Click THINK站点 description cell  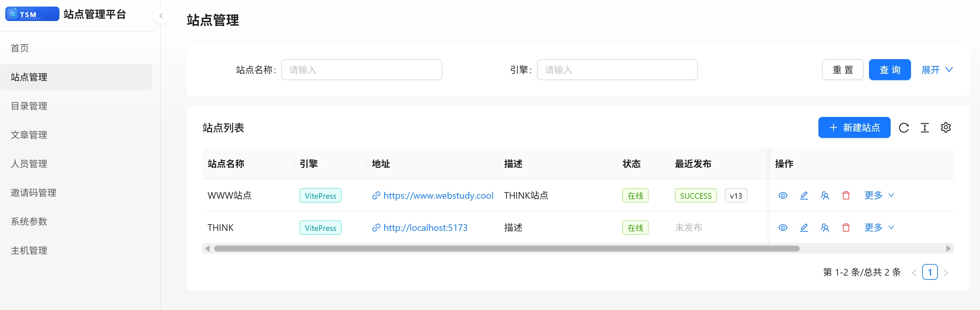pos(526,195)
